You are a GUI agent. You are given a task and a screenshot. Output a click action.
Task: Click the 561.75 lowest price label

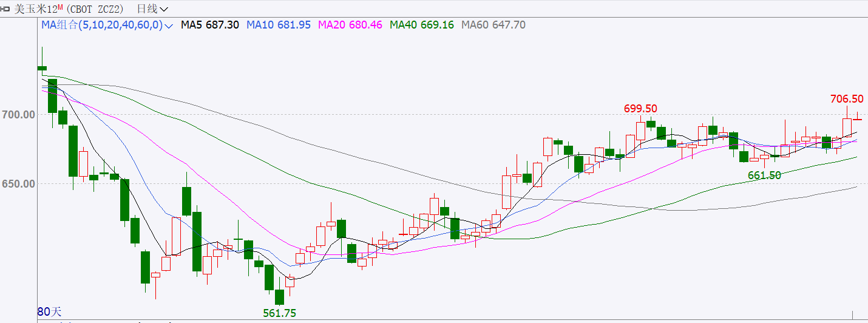coord(280,313)
